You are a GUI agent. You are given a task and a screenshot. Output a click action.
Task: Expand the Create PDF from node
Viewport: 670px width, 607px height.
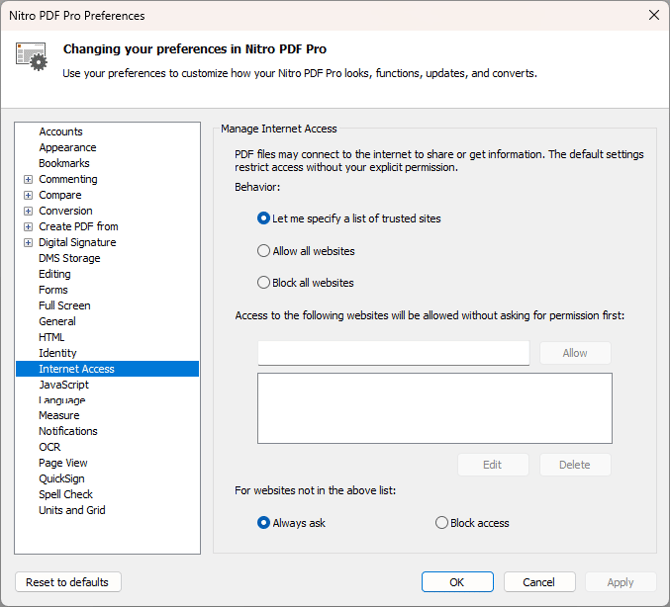tap(28, 227)
